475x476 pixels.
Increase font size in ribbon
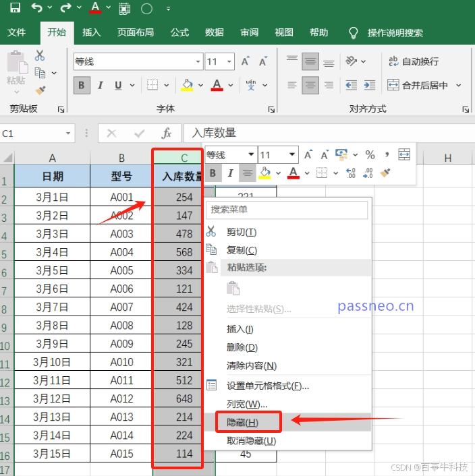245,61
